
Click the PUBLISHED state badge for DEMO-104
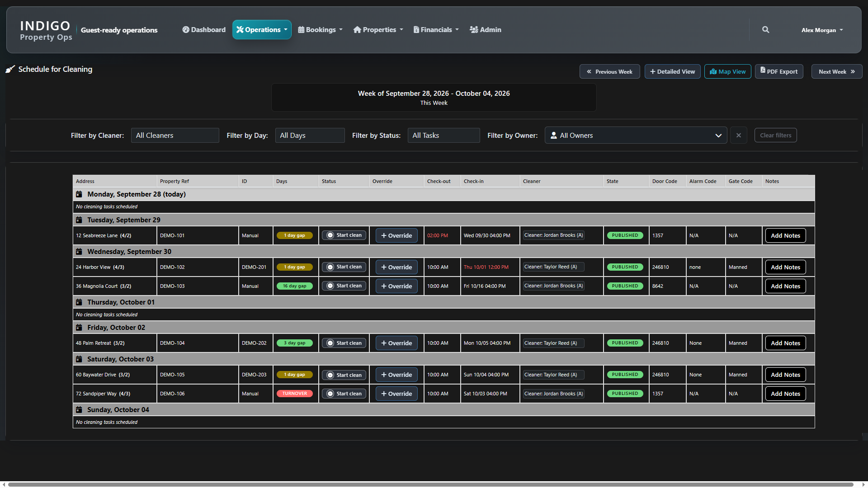(x=625, y=343)
